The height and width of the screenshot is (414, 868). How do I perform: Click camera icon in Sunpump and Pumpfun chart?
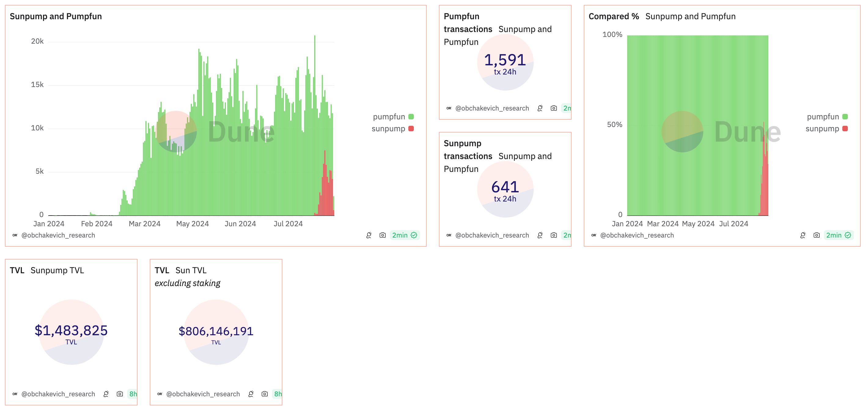point(382,235)
